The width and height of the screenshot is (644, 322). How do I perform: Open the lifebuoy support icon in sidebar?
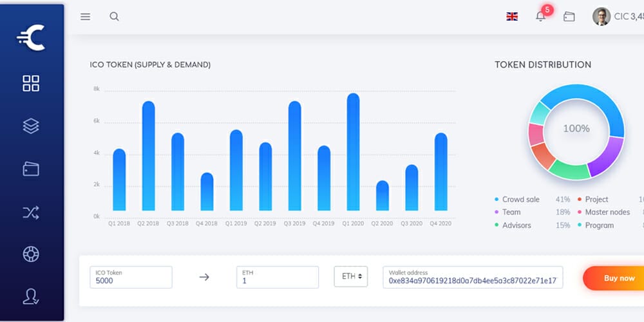(x=31, y=254)
